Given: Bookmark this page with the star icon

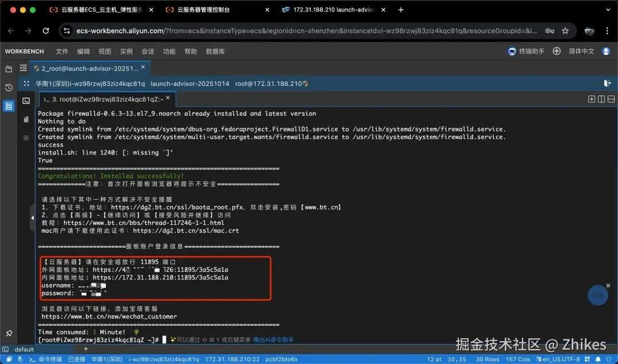Looking at the screenshot, I should click(565, 31).
